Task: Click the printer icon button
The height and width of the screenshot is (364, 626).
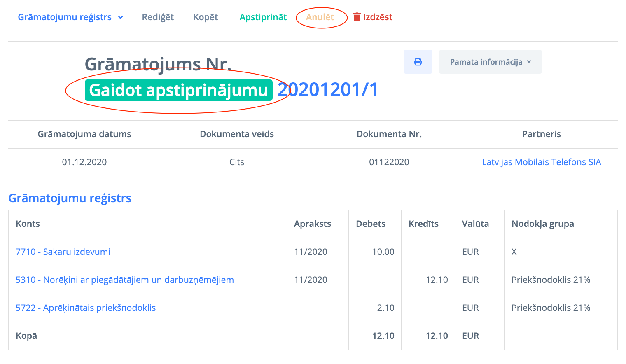Action: (418, 62)
